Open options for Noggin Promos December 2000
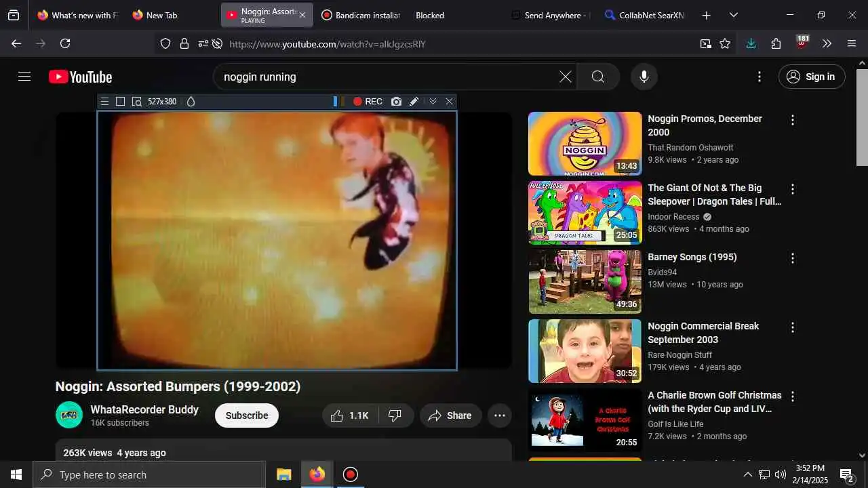868x488 pixels. (x=792, y=120)
